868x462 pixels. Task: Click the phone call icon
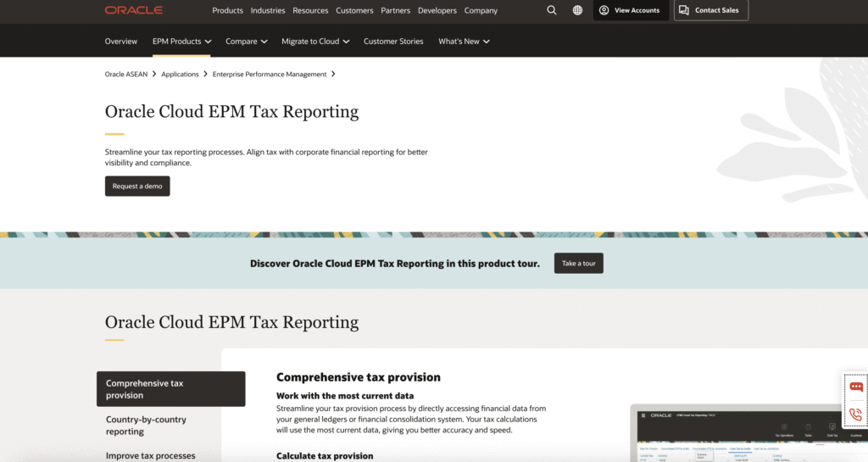coord(856,414)
